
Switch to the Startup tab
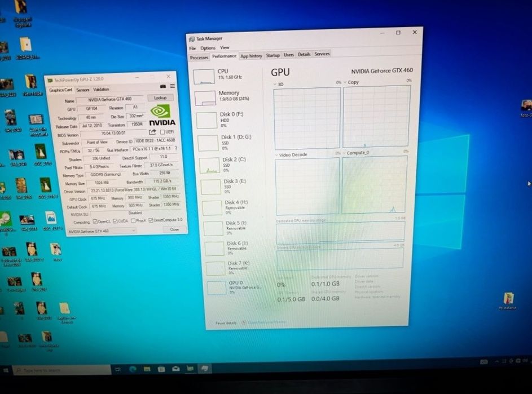click(x=273, y=55)
